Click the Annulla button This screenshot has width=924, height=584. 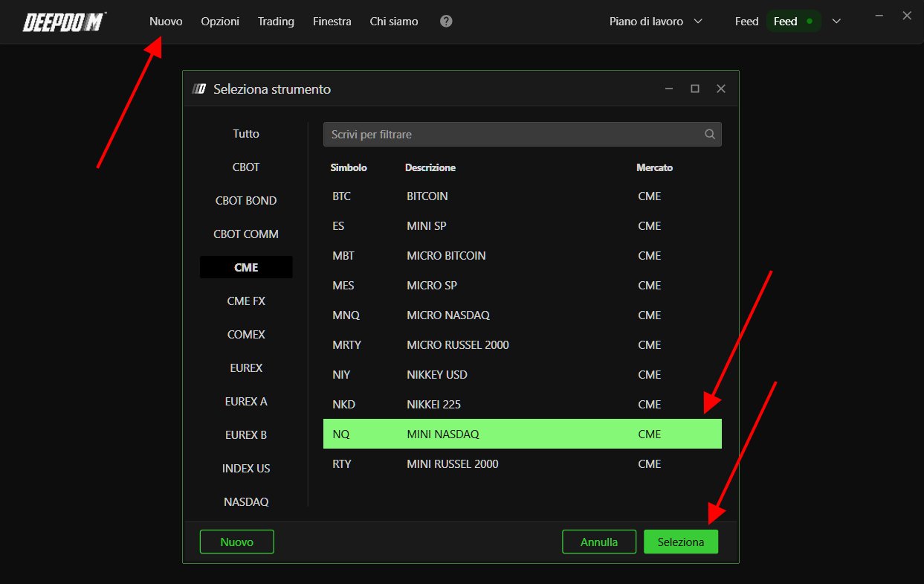599,542
